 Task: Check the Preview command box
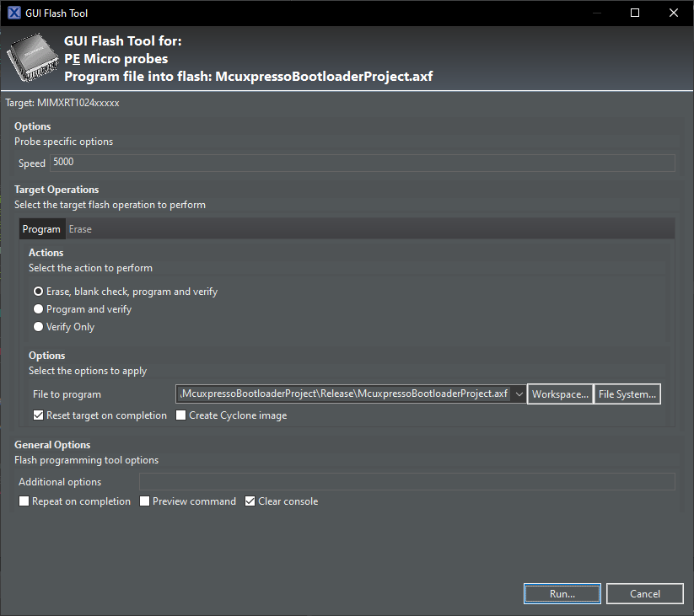point(145,501)
